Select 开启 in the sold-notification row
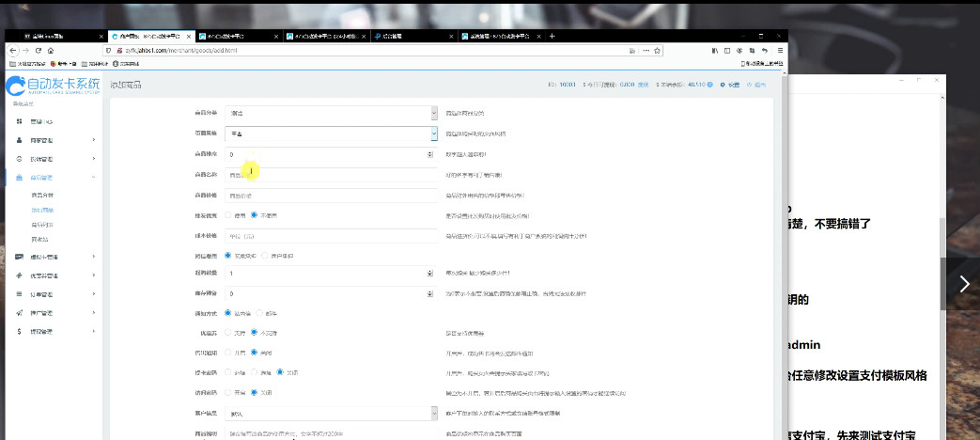Viewport: 980px width, 440px height. click(x=228, y=353)
